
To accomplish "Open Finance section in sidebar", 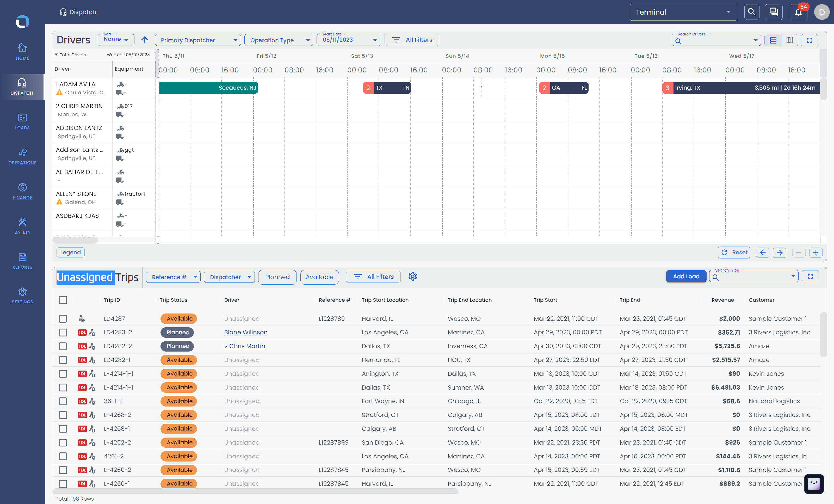I will tap(22, 191).
